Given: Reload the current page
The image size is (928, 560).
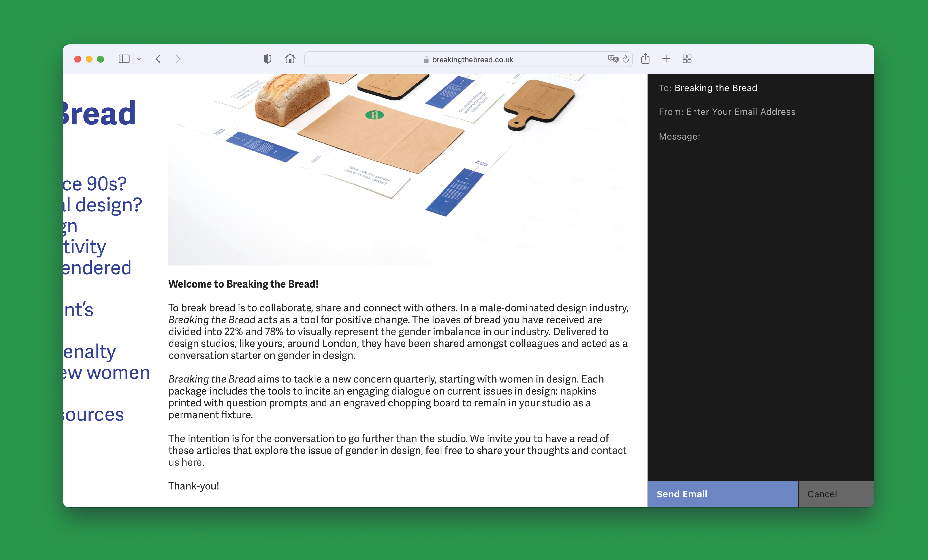Looking at the screenshot, I should pyautogui.click(x=626, y=59).
